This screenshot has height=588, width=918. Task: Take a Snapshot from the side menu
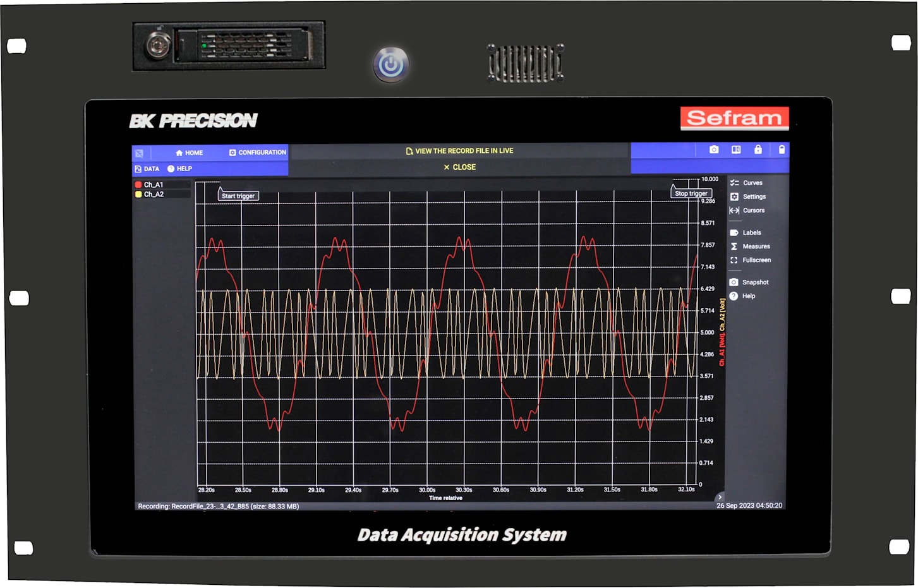tap(749, 283)
